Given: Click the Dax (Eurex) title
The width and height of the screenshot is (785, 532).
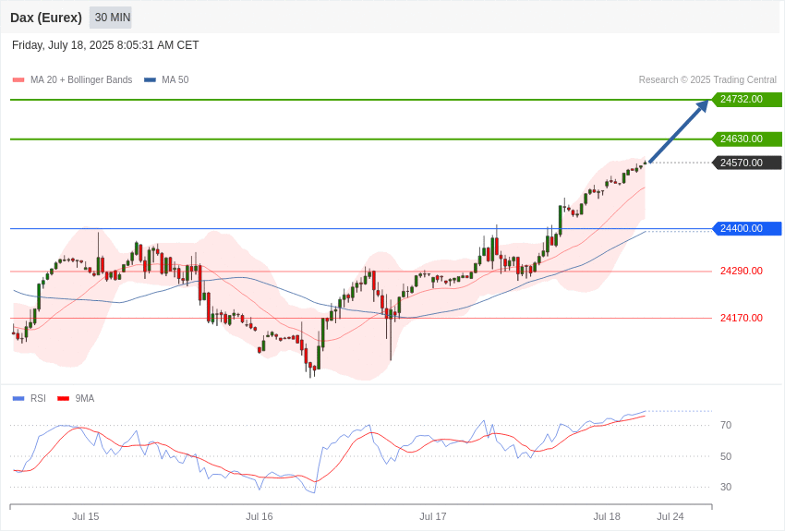Looking at the screenshot, I should pos(46,18).
